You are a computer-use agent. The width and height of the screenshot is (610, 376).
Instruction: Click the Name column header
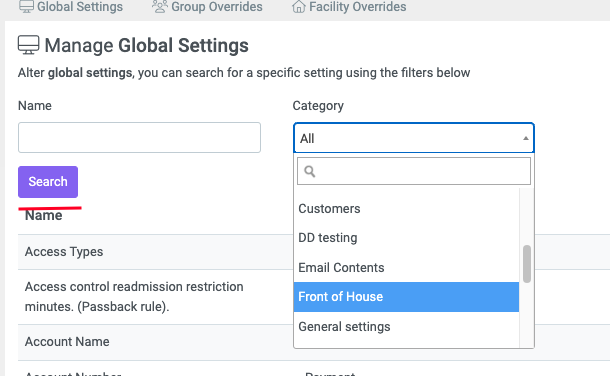(44, 215)
